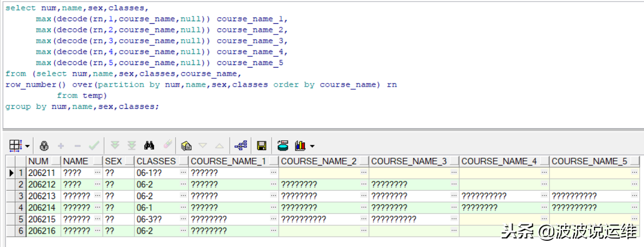The width and height of the screenshot is (644, 247).
Task: Select the NUM column header
Action: pyautogui.click(x=44, y=161)
